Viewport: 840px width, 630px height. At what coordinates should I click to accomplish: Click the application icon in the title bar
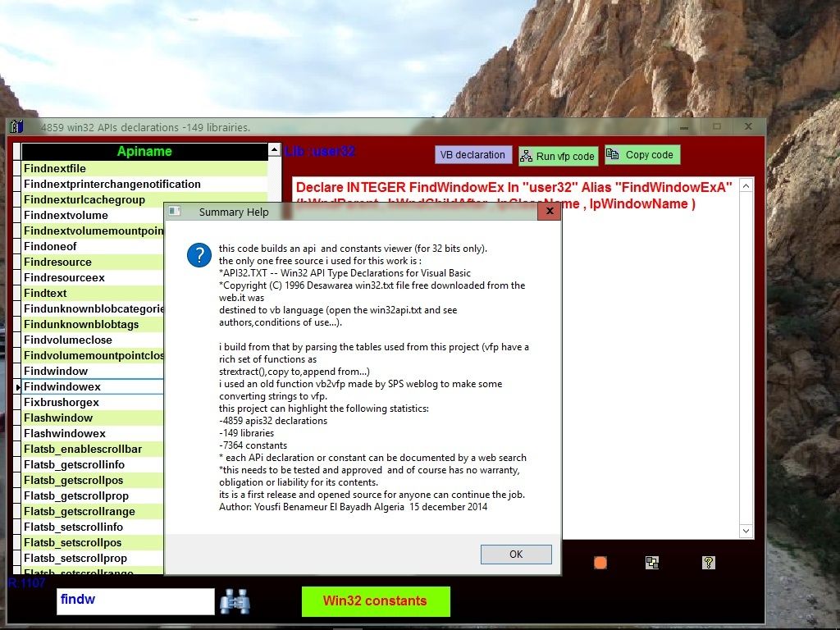tap(16, 127)
